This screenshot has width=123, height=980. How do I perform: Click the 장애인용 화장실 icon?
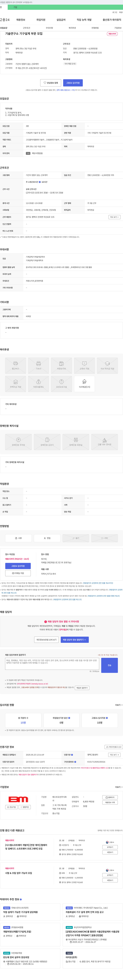76,442
